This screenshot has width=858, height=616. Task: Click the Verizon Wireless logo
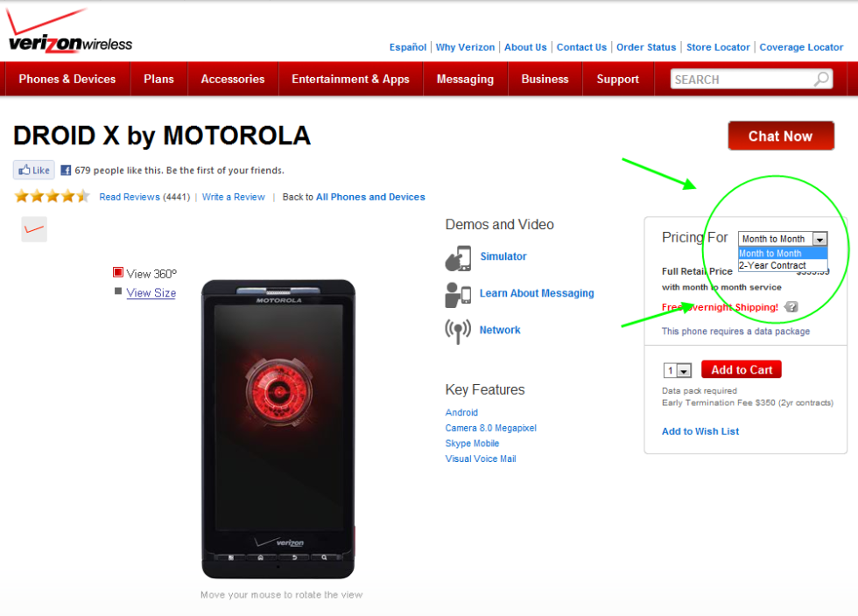(69, 31)
